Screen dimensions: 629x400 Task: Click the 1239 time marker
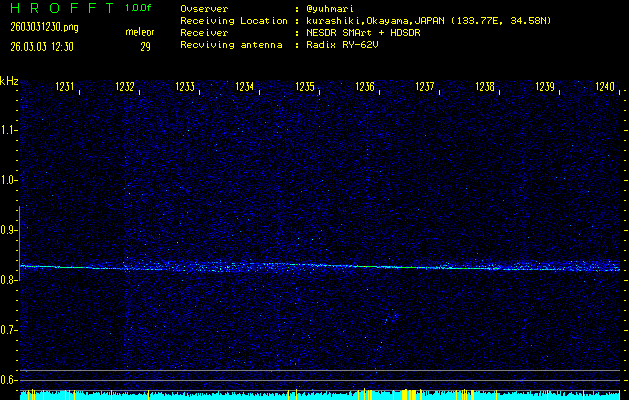pyautogui.click(x=545, y=86)
